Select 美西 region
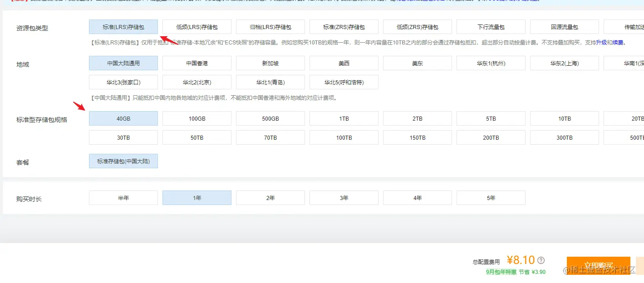Screen dimensions: 644x283 coord(344,63)
